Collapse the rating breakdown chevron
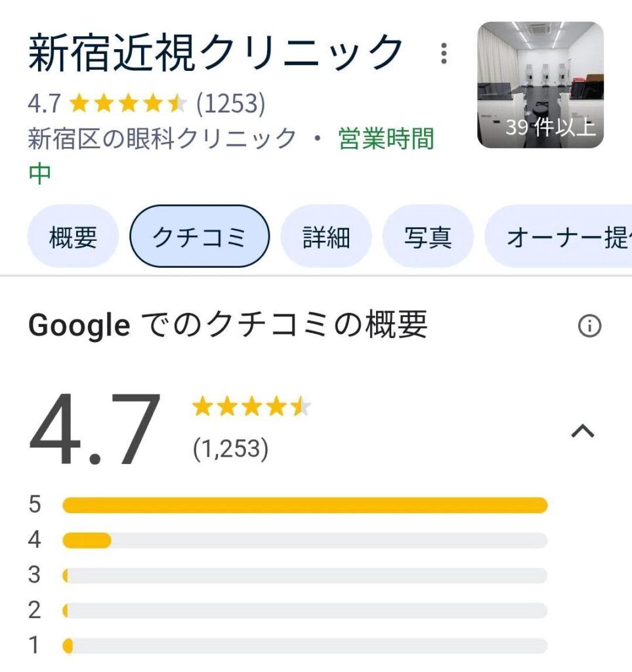 click(583, 431)
